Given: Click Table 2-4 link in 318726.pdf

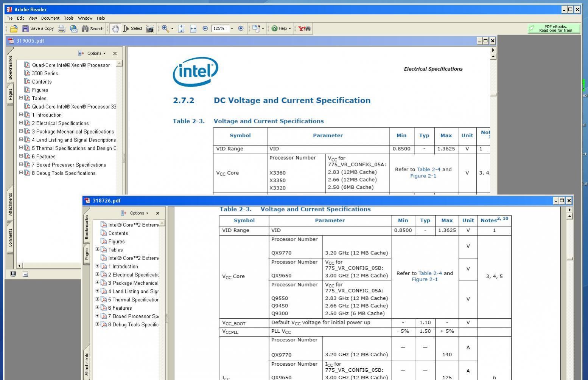Looking at the screenshot, I should click(430, 273).
